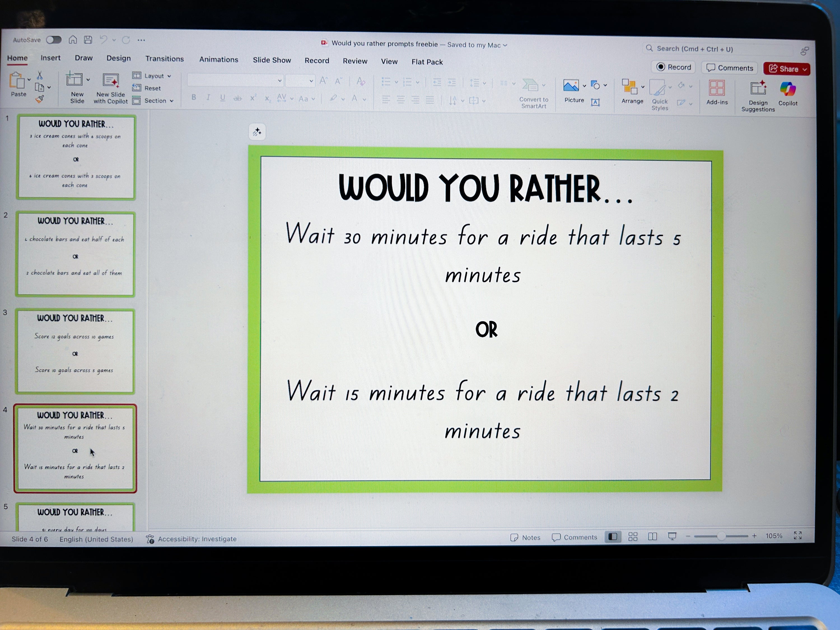840x630 pixels.
Task: Select slide 2 thumbnail about chocolate bars
Action: click(75, 254)
